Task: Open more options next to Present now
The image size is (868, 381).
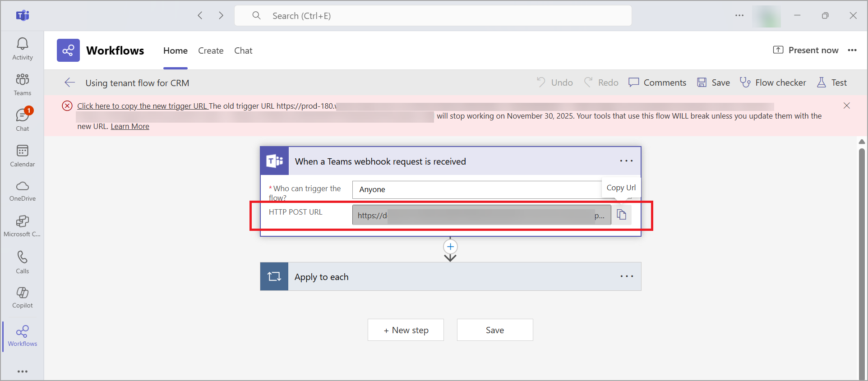Action: coord(852,50)
